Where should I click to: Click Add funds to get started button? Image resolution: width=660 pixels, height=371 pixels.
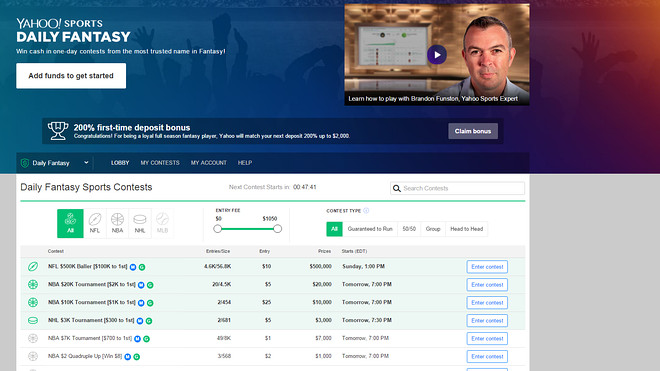coord(71,76)
